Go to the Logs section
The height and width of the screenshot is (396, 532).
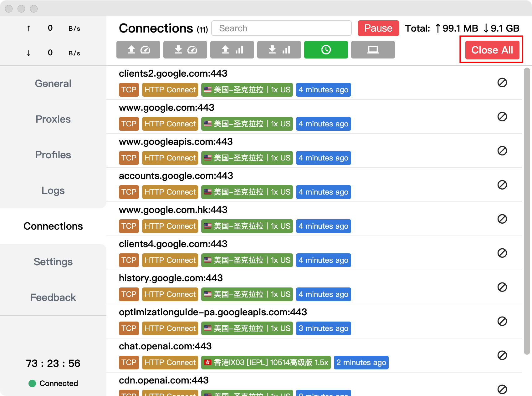[53, 190]
